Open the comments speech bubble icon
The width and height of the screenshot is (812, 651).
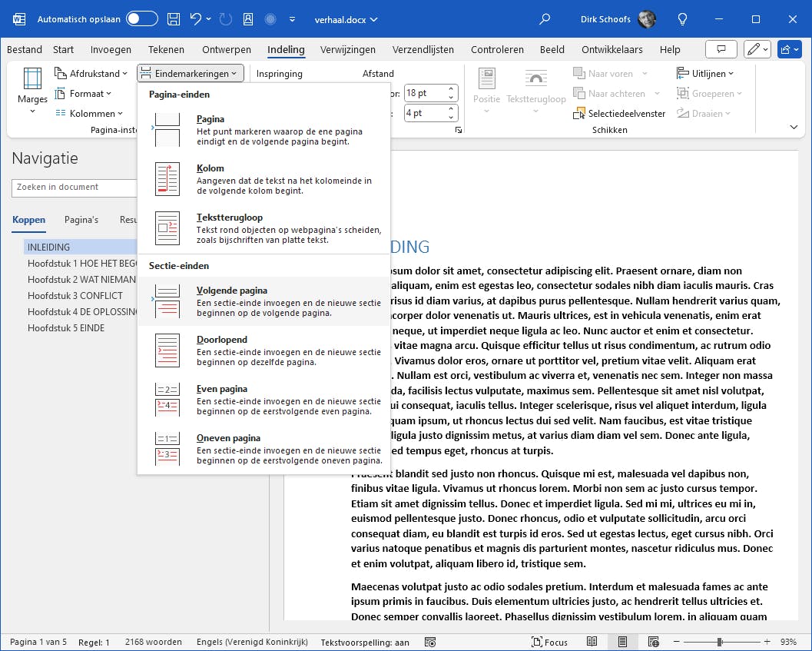click(x=721, y=49)
